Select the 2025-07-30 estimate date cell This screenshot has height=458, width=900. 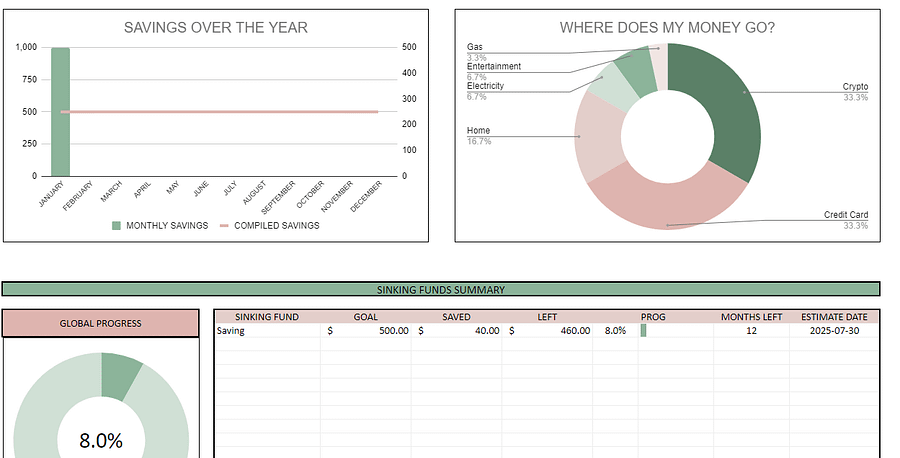pyautogui.click(x=834, y=331)
